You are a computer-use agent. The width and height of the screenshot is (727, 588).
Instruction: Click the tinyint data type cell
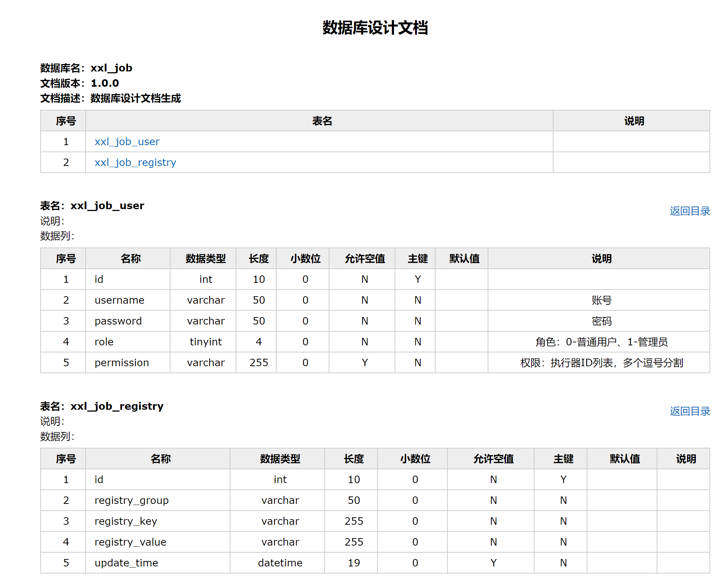click(x=205, y=342)
